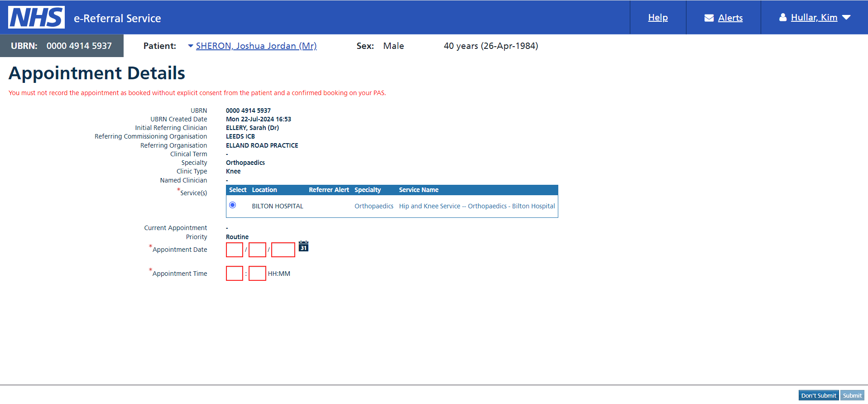Click the Location column header
The height and width of the screenshot is (404, 868).
click(x=264, y=190)
